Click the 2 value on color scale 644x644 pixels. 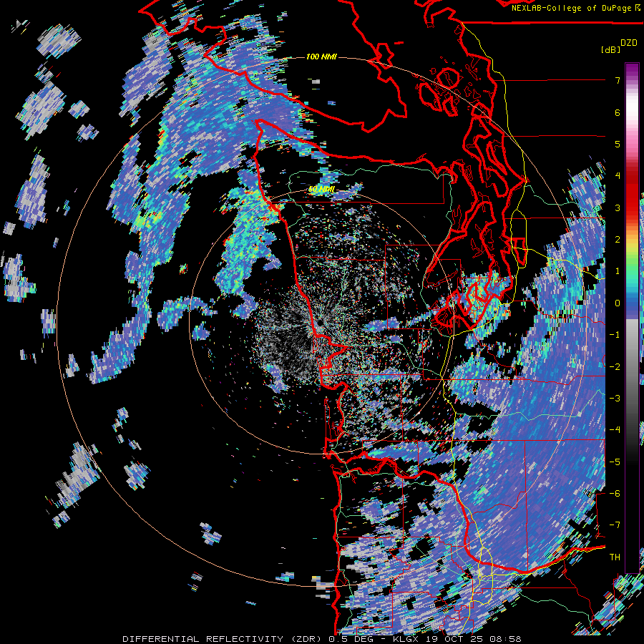point(618,240)
